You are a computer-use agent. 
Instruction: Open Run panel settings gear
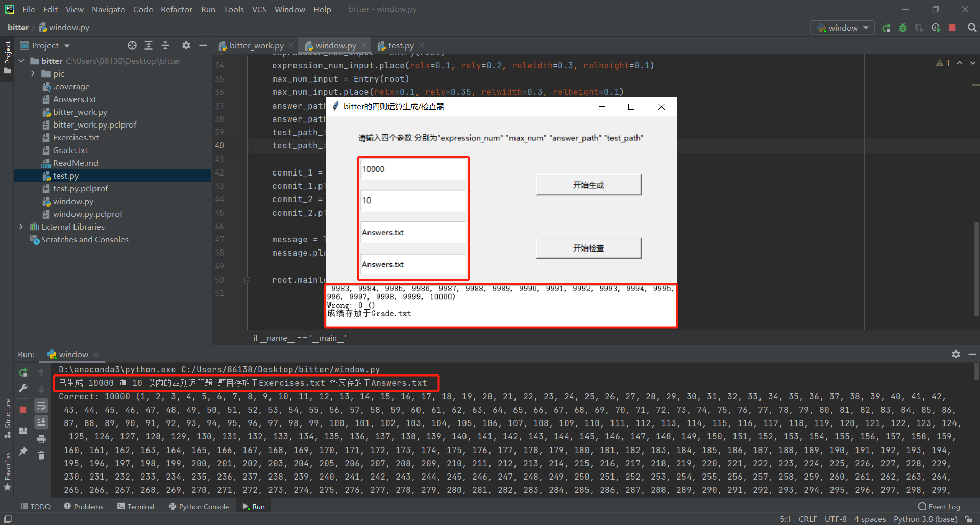(955, 354)
